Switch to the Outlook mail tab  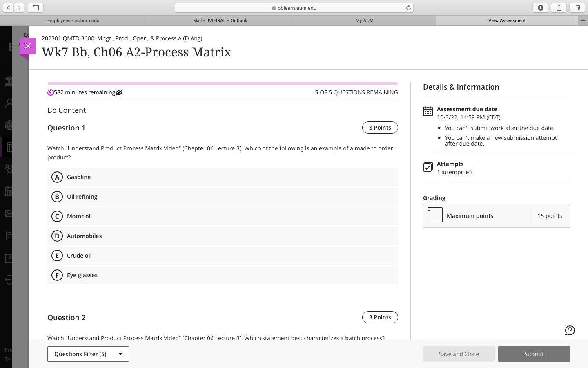[x=220, y=20]
